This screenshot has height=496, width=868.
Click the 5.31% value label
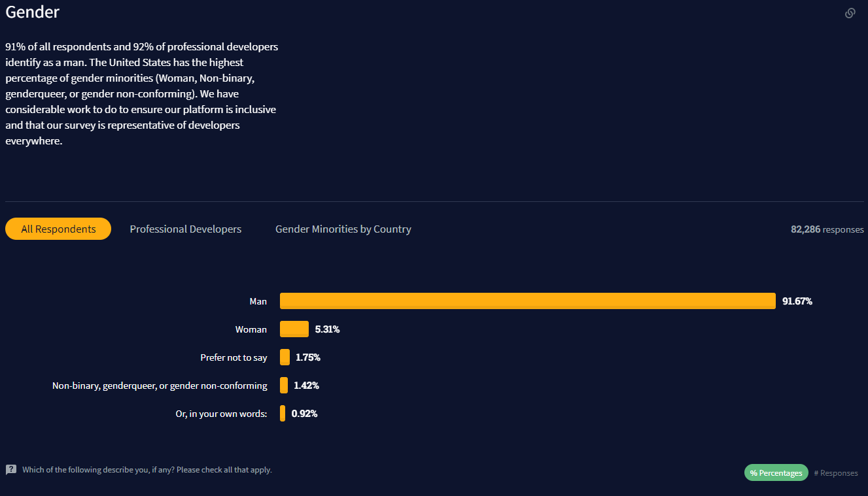click(x=327, y=329)
